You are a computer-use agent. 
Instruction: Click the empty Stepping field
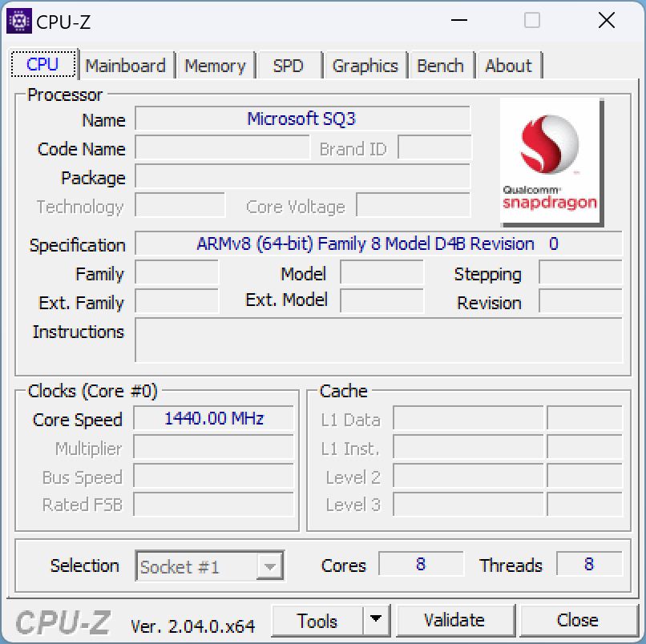click(580, 272)
